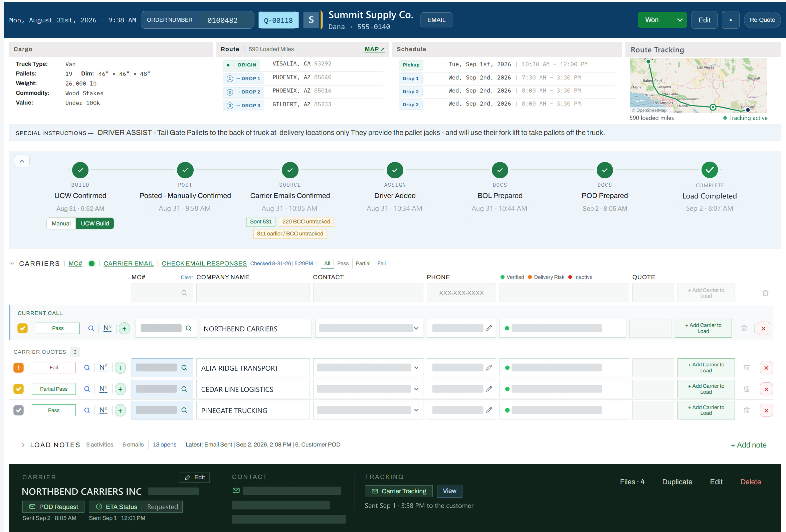786x532 pixels.
Task: Click the Q-00118 quote number badge
Action: point(278,20)
